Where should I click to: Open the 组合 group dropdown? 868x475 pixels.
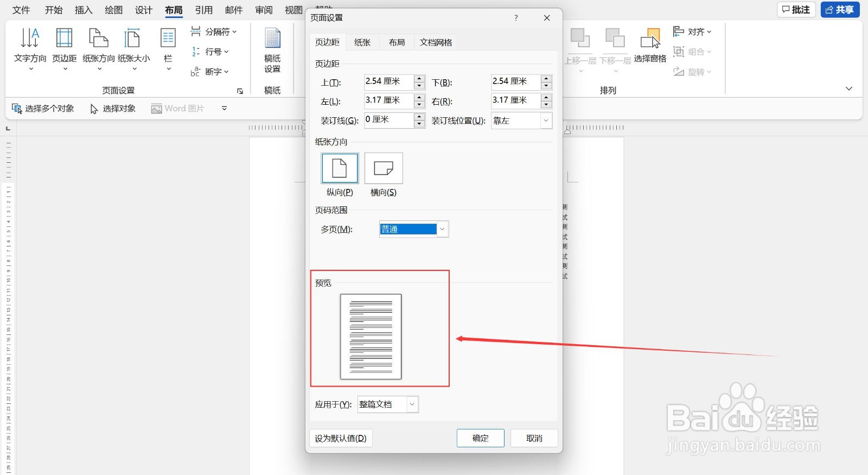click(692, 52)
